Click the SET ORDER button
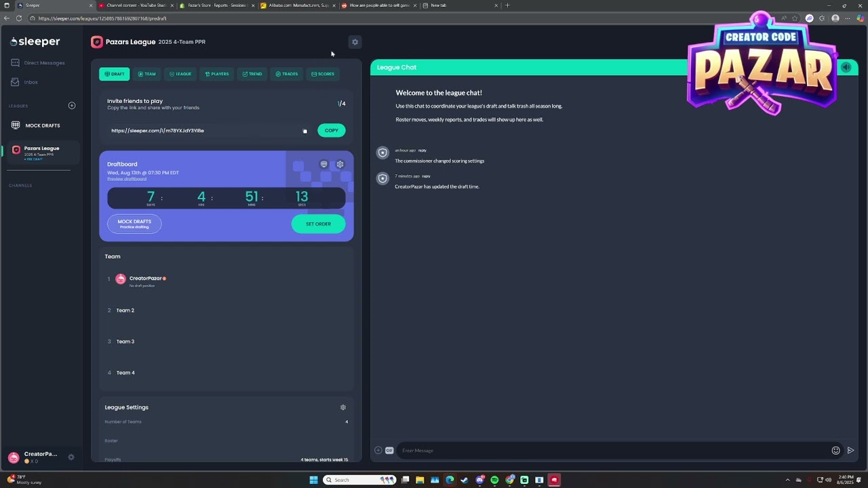This screenshot has width=868, height=488. click(x=318, y=224)
